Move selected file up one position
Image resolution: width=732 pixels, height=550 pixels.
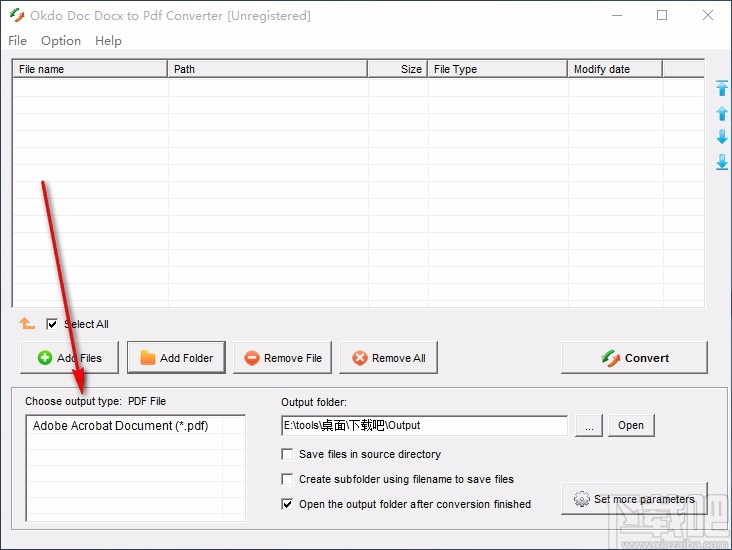tap(722, 113)
